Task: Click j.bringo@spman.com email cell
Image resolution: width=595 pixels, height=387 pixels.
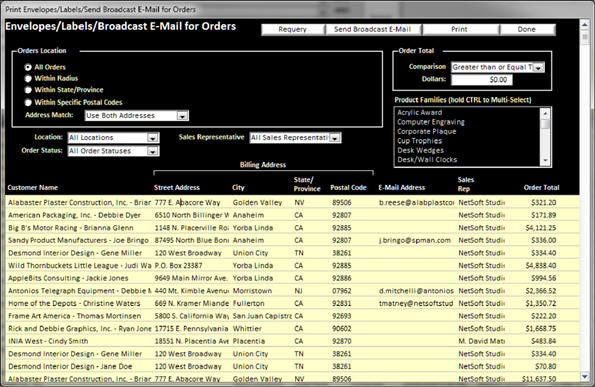Action: coord(415,240)
